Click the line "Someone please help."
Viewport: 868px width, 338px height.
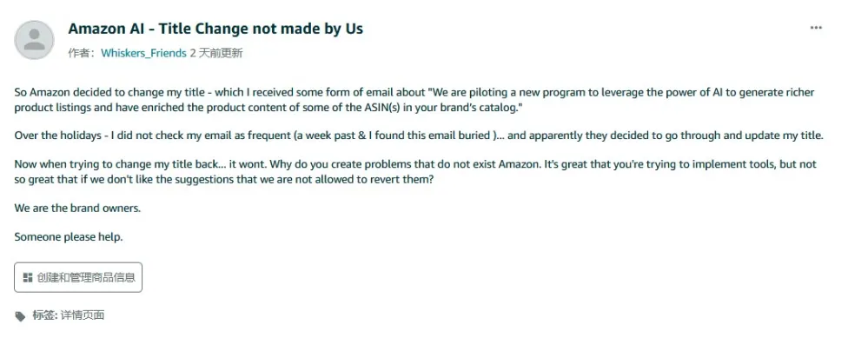(x=69, y=237)
